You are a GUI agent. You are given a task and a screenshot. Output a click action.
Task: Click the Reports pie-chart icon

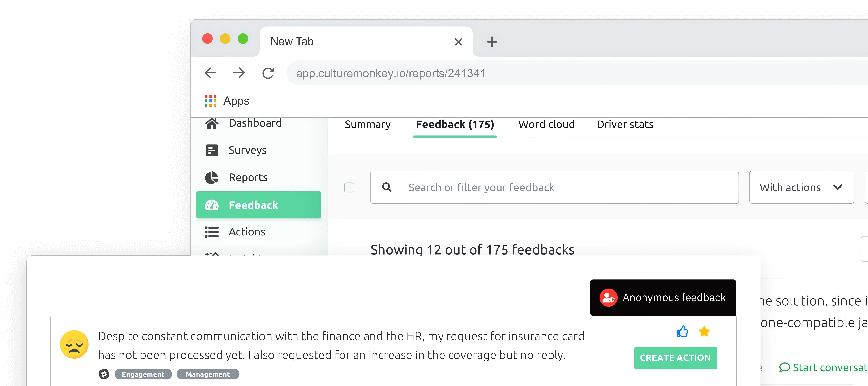[x=211, y=177]
